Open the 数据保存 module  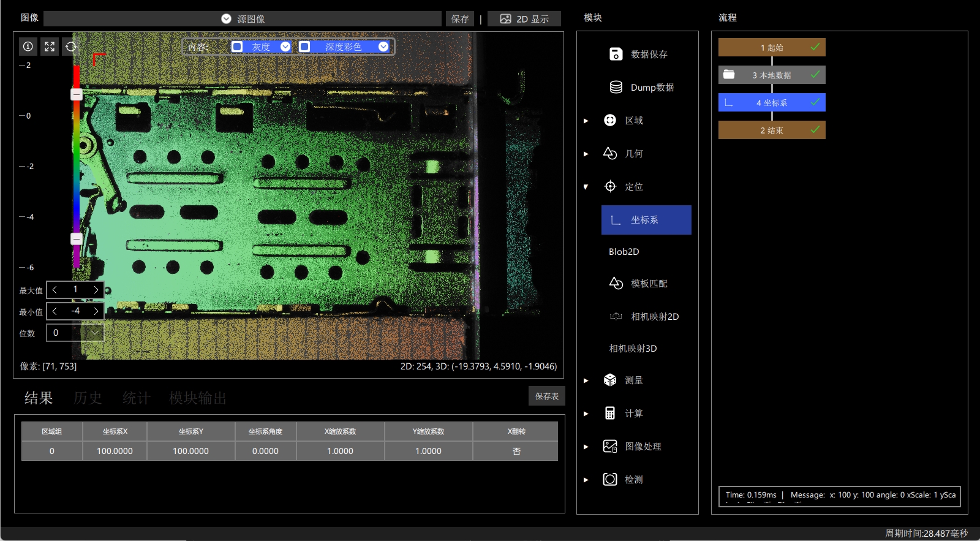click(x=638, y=54)
